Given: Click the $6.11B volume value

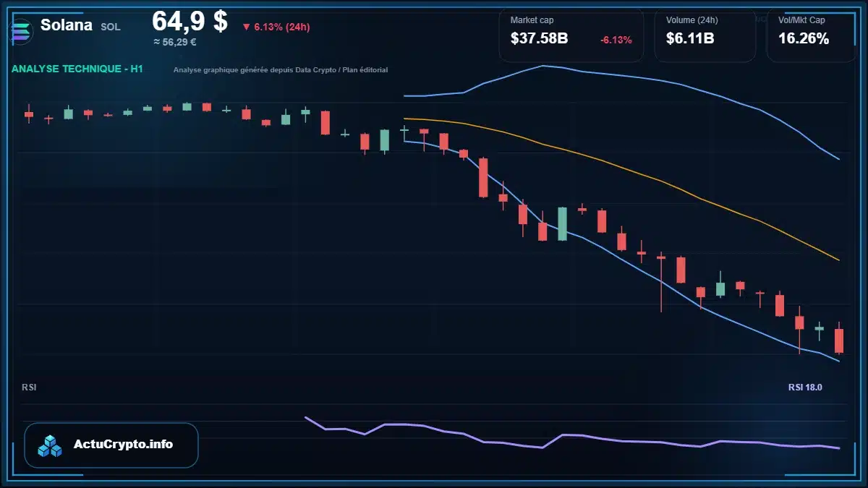Looking at the screenshot, I should pos(690,39).
